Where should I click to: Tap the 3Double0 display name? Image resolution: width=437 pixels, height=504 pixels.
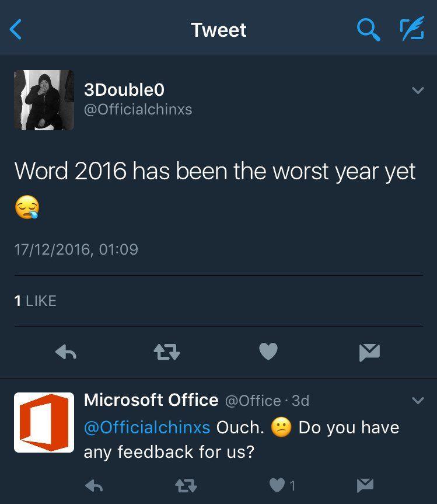124,89
